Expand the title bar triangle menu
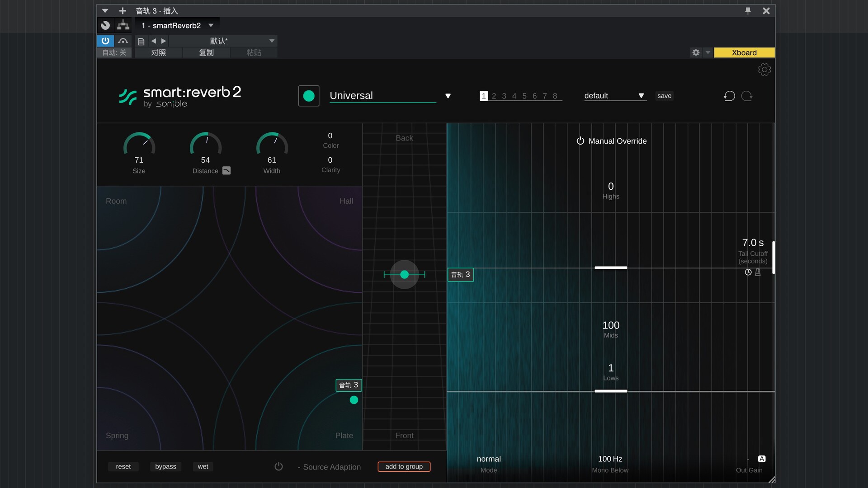This screenshot has height=488, width=868. 105,11
